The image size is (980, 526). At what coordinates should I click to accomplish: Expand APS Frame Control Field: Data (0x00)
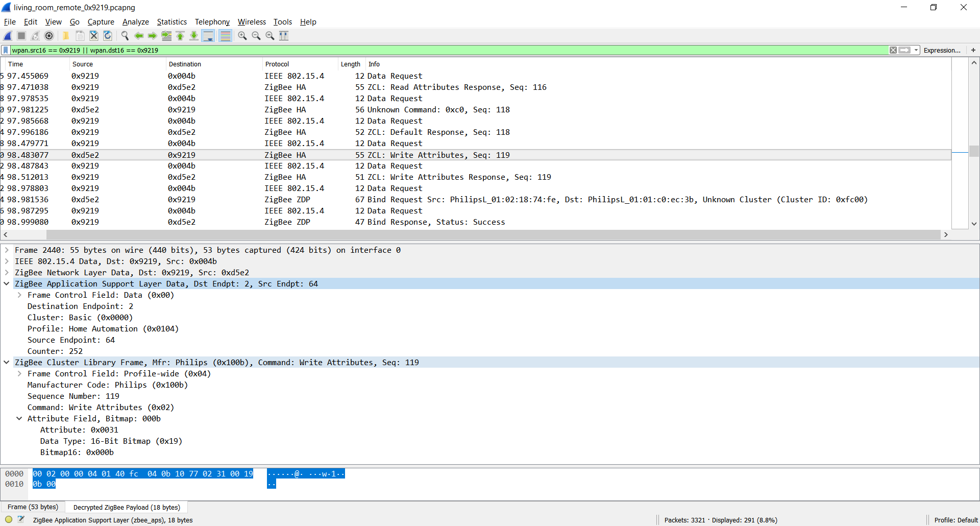tap(19, 295)
